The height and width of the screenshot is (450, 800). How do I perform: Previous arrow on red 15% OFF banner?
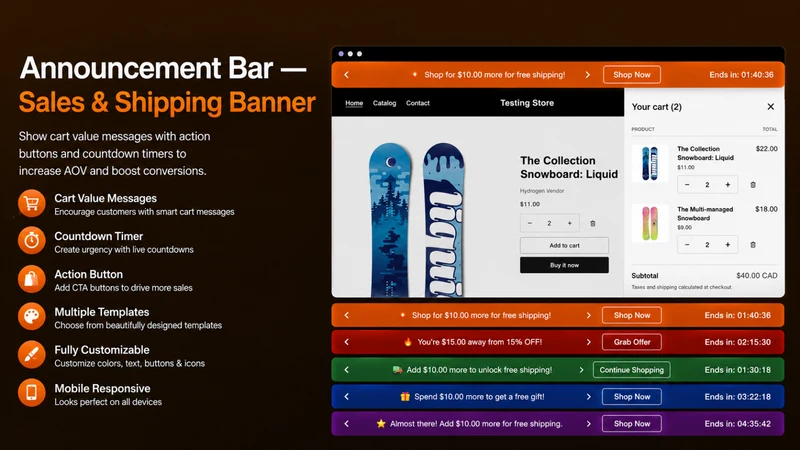347,342
